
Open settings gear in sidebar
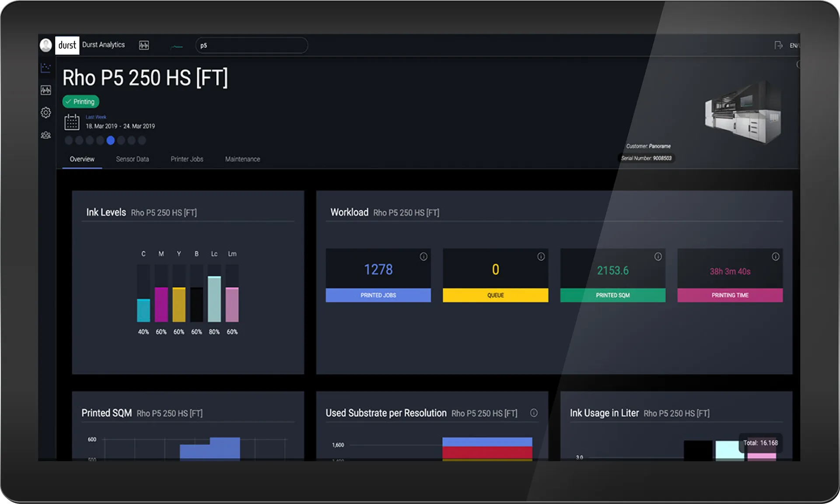pyautogui.click(x=46, y=112)
